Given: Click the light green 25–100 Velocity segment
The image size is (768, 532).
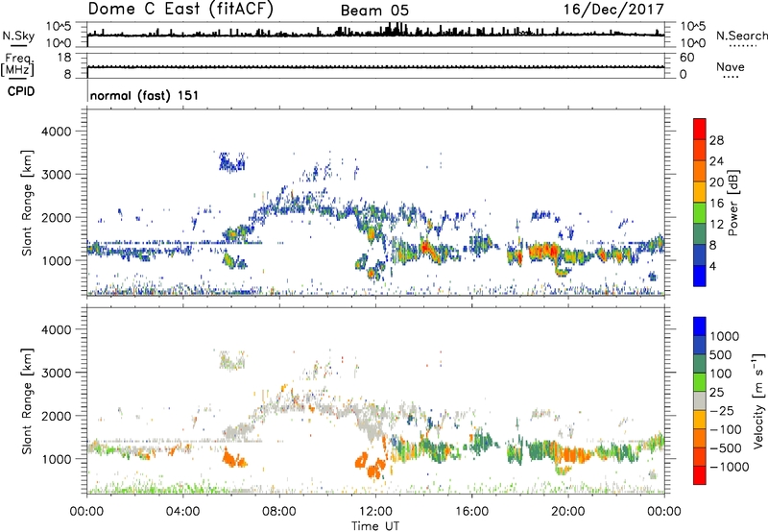Looking at the screenshot, I should point(700,382).
